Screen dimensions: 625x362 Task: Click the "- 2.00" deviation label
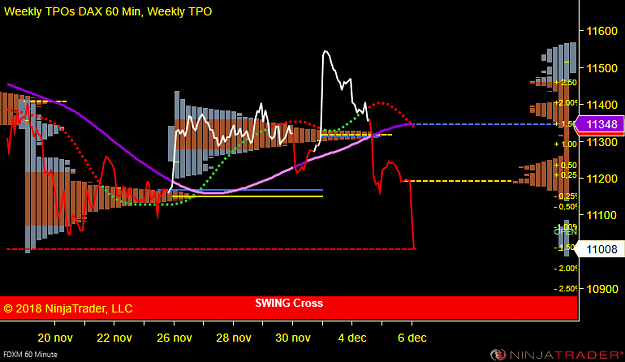tap(566, 268)
